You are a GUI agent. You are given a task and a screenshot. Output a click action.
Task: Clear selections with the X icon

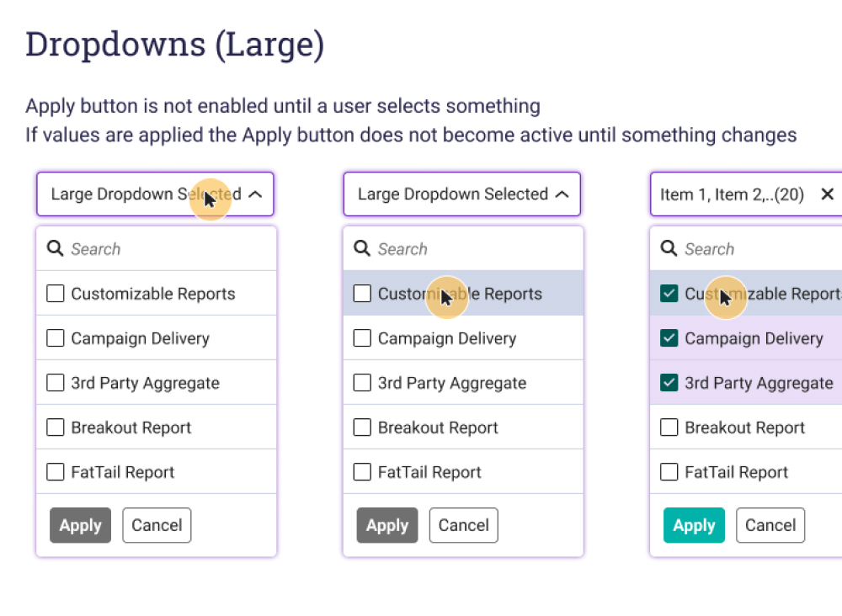(x=827, y=194)
